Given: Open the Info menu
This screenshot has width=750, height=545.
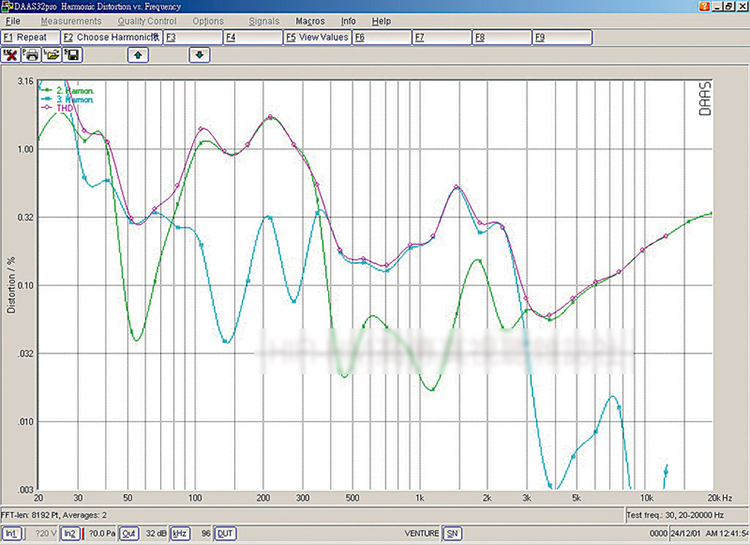Looking at the screenshot, I should pyautogui.click(x=348, y=21).
